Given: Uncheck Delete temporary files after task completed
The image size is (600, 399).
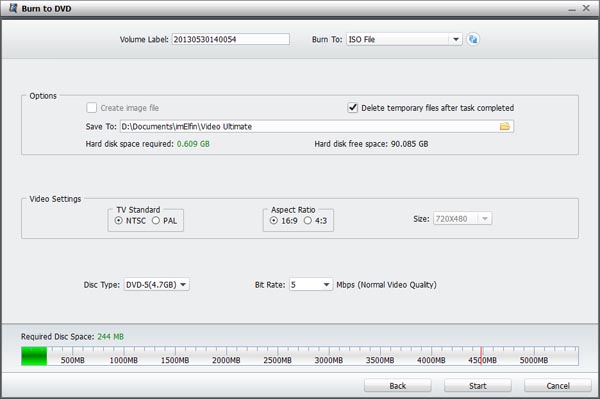Looking at the screenshot, I should pos(352,108).
